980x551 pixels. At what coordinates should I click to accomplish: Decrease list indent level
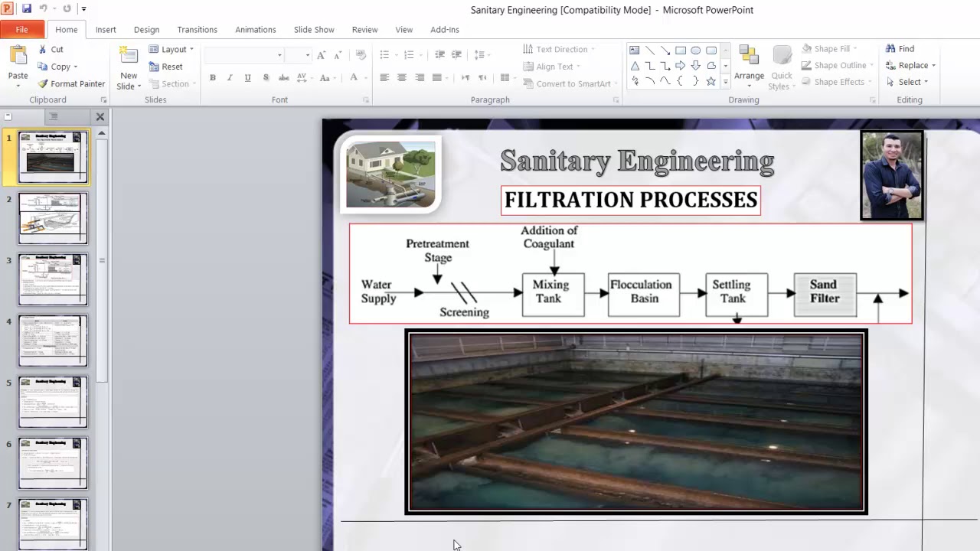point(439,55)
